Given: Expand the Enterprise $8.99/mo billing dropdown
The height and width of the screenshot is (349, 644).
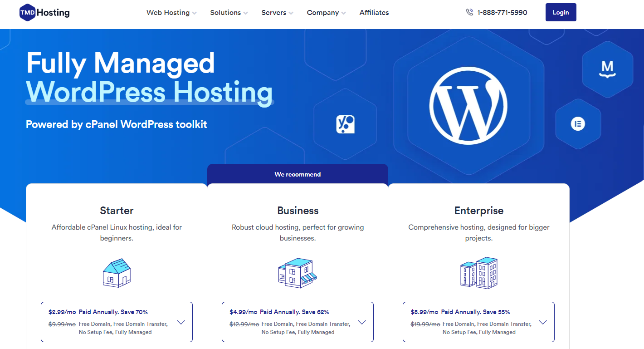Looking at the screenshot, I should coord(478,322).
